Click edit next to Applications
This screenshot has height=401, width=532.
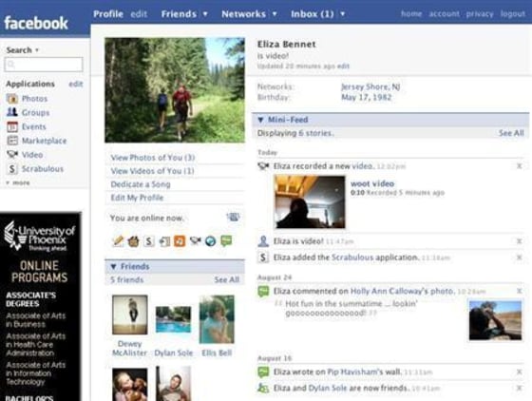pos(76,84)
